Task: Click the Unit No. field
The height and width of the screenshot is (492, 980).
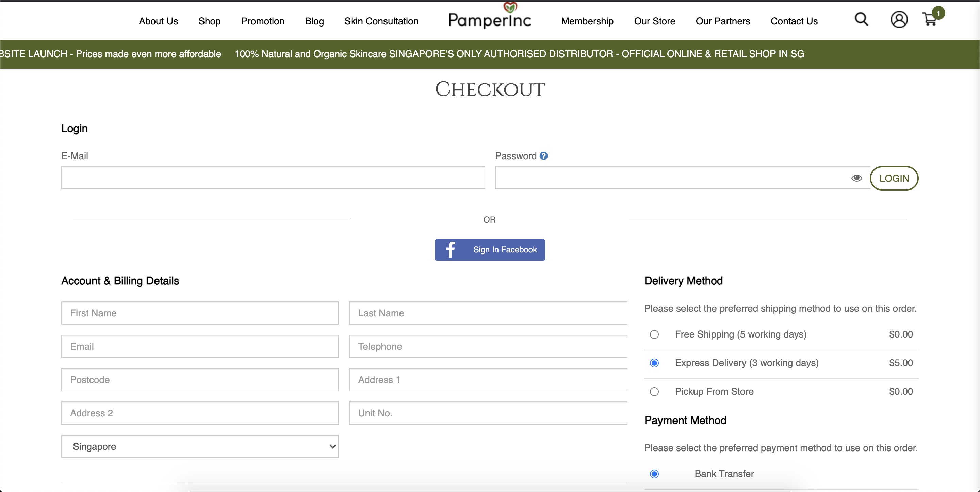Action: [x=488, y=413]
